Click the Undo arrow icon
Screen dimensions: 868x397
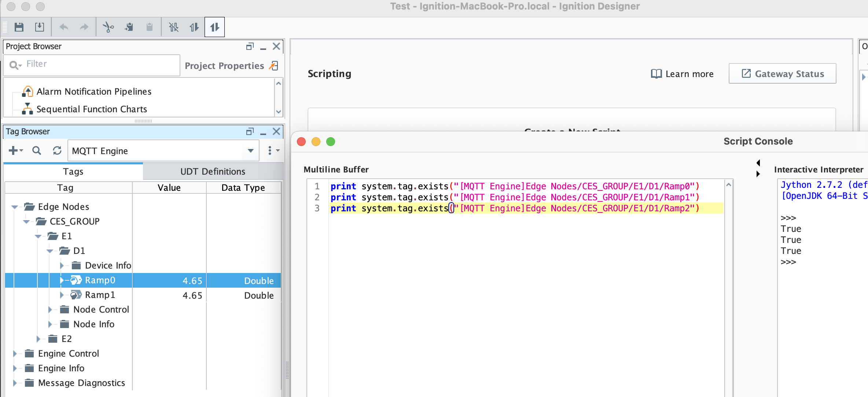pyautogui.click(x=64, y=27)
